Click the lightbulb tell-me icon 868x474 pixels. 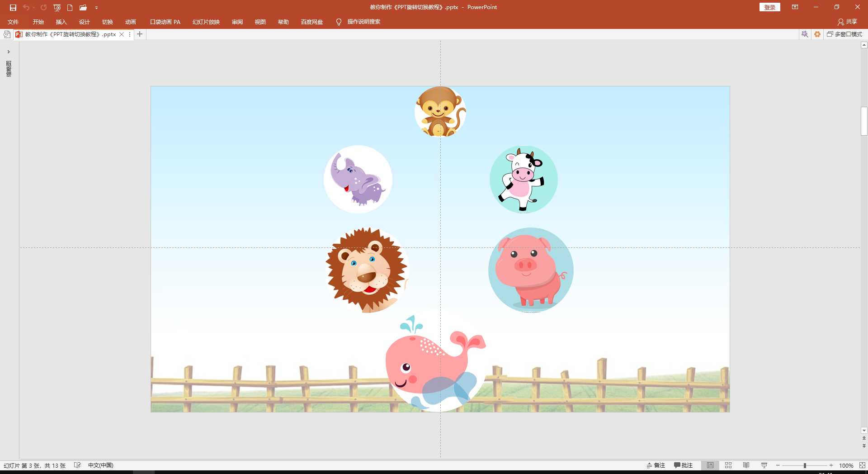(x=339, y=22)
